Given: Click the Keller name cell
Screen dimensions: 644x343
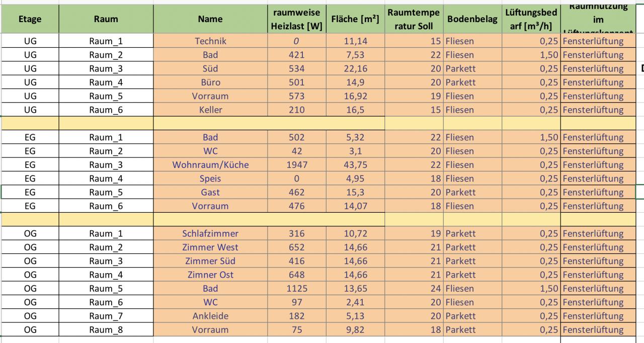Looking at the screenshot, I should [x=210, y=110].
